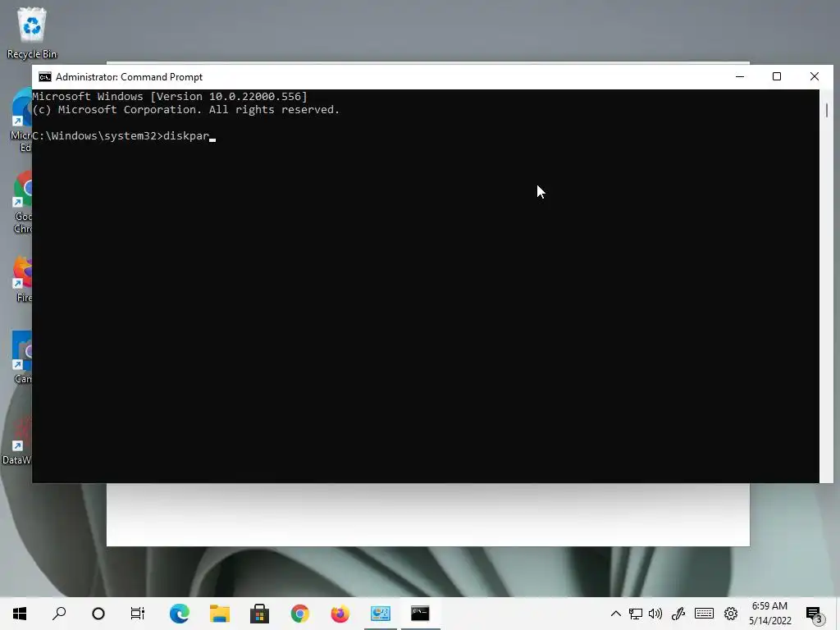This screenshot has width=840, height=630.
Task: Open Microsoft Store from taskbar
Action: (260, 614)
